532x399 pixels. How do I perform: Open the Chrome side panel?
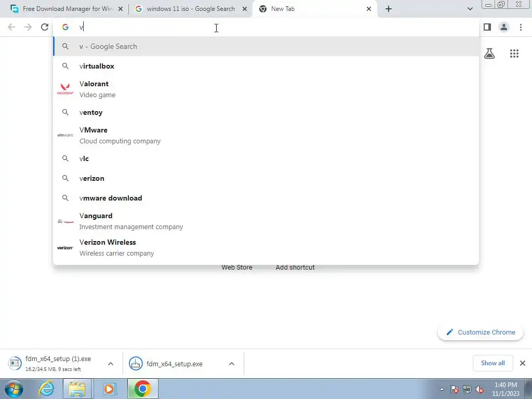click(x=487, y=27)
